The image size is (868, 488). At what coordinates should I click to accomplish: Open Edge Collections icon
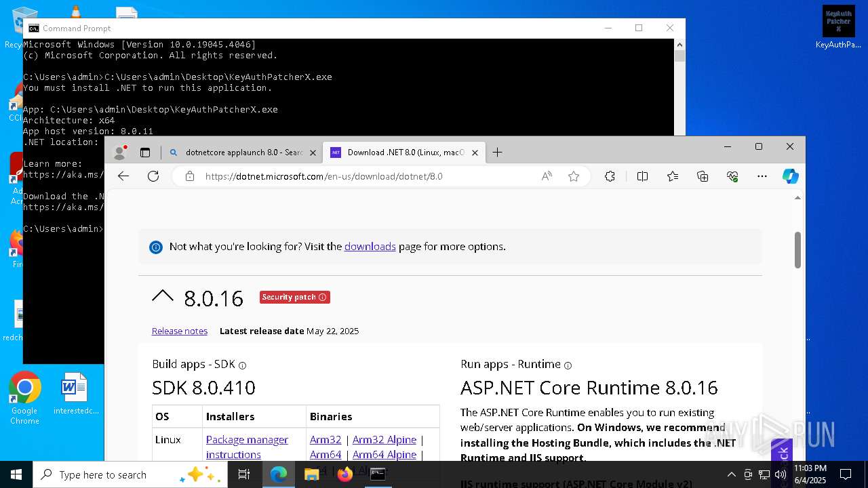click(x=703, y=176)
